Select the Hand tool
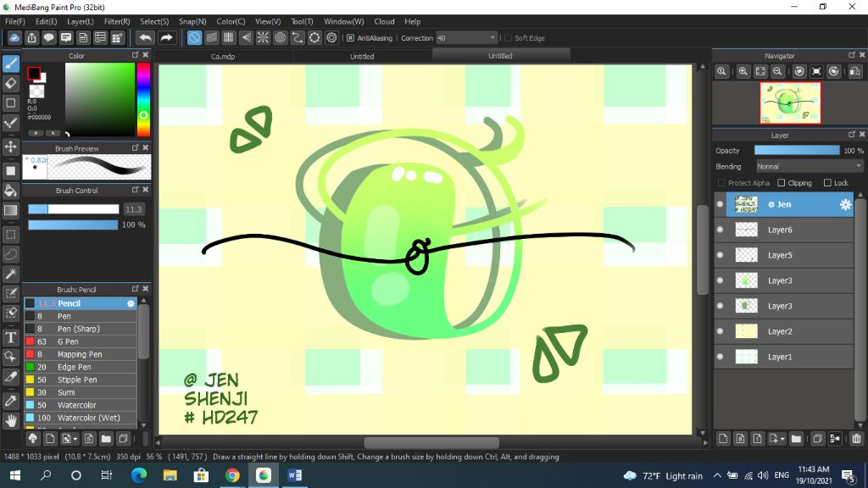This screenshot has width=868, height=488. pyautogui.click(x=10, y=421)
